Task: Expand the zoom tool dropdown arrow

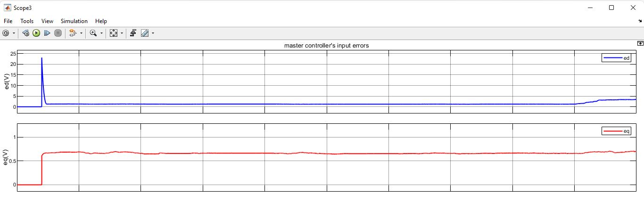Action: (x=101, y=33)
